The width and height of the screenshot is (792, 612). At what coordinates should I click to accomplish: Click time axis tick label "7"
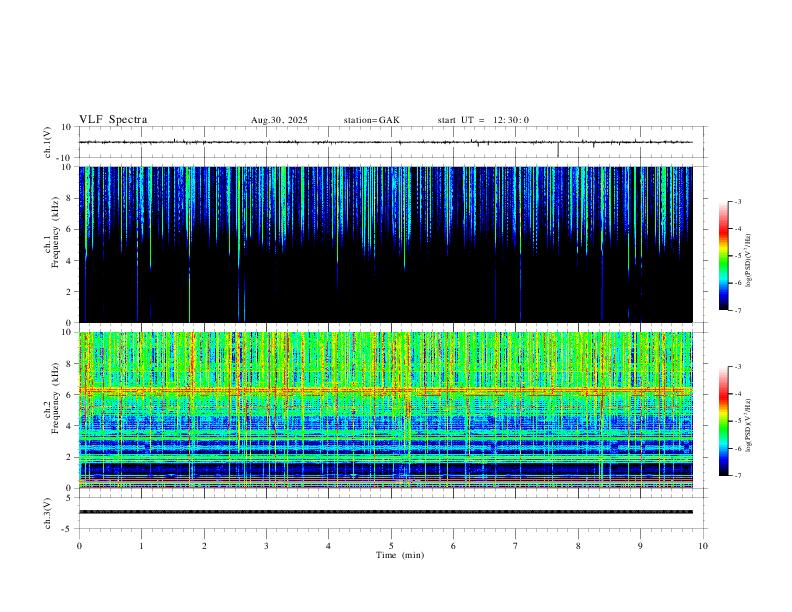[x=516, y=546]
